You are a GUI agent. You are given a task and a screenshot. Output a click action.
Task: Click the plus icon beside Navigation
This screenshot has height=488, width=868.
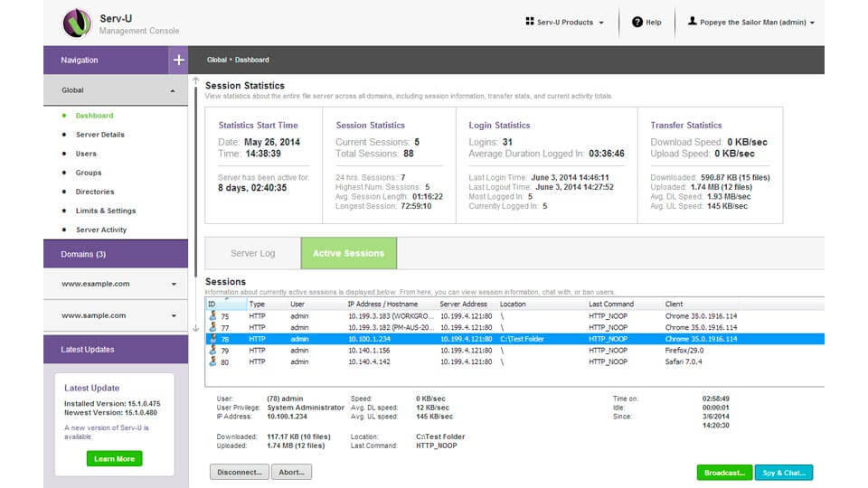pyautogui.click(x=178, y=60)
